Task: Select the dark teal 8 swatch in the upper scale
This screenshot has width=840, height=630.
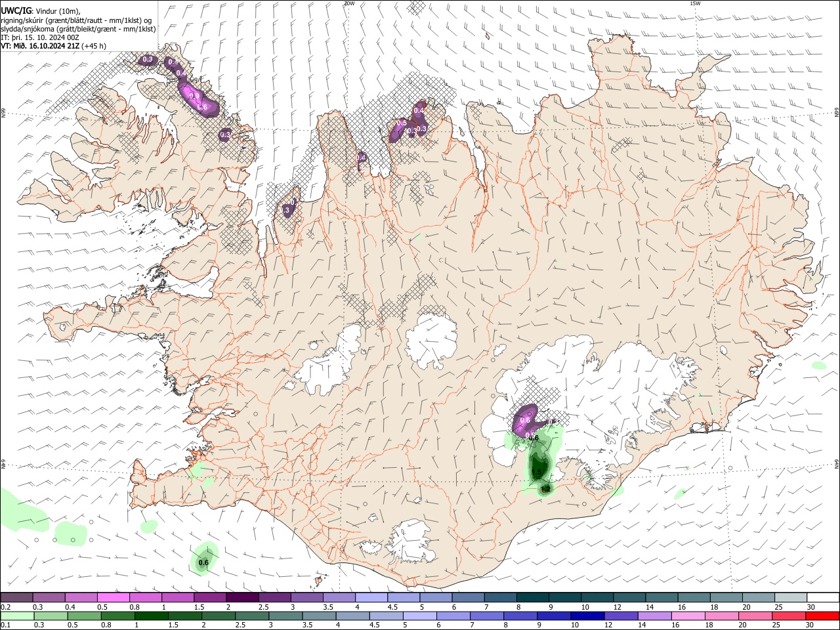Action: point(532,598)
